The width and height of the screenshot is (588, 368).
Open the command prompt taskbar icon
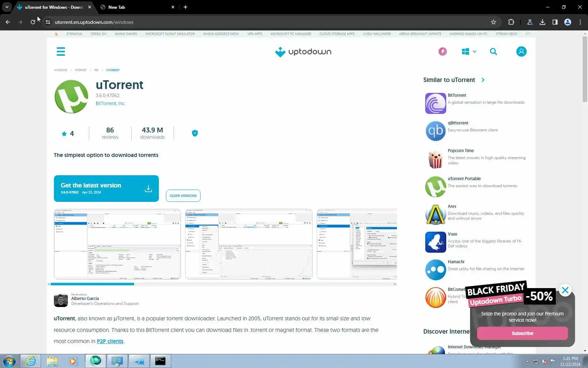tap(160, 361)
